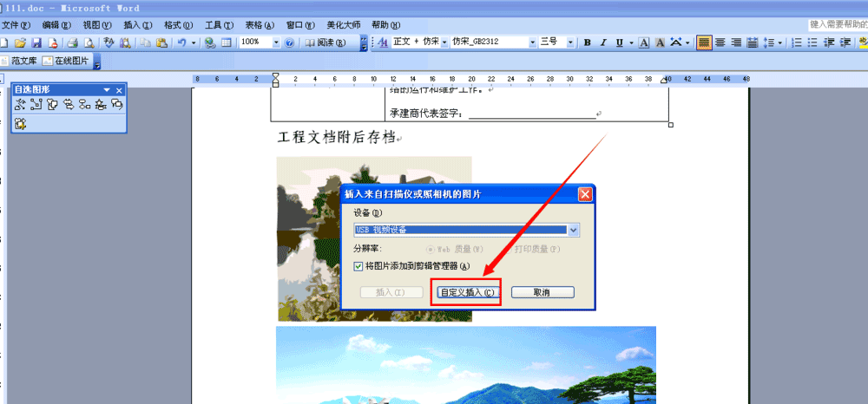868x404 pixels.
Task: Copy selection using the Copy icon
Action: click(x=145, y=42)
